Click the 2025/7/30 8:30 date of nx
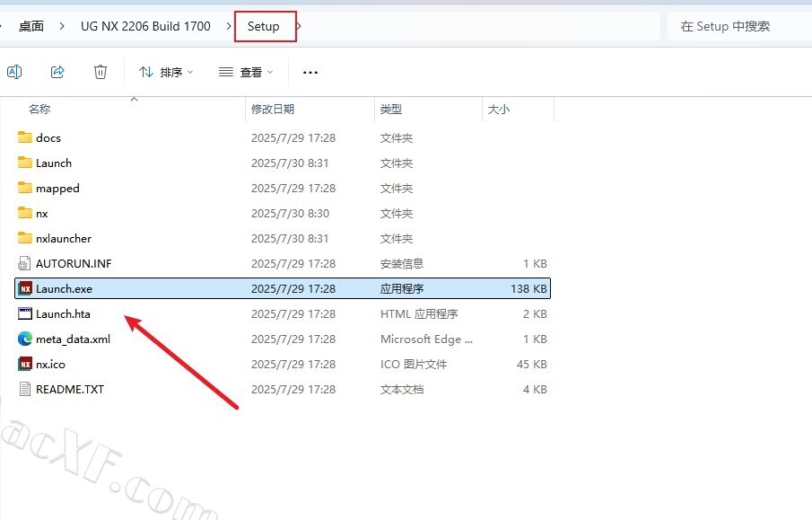 290,213
